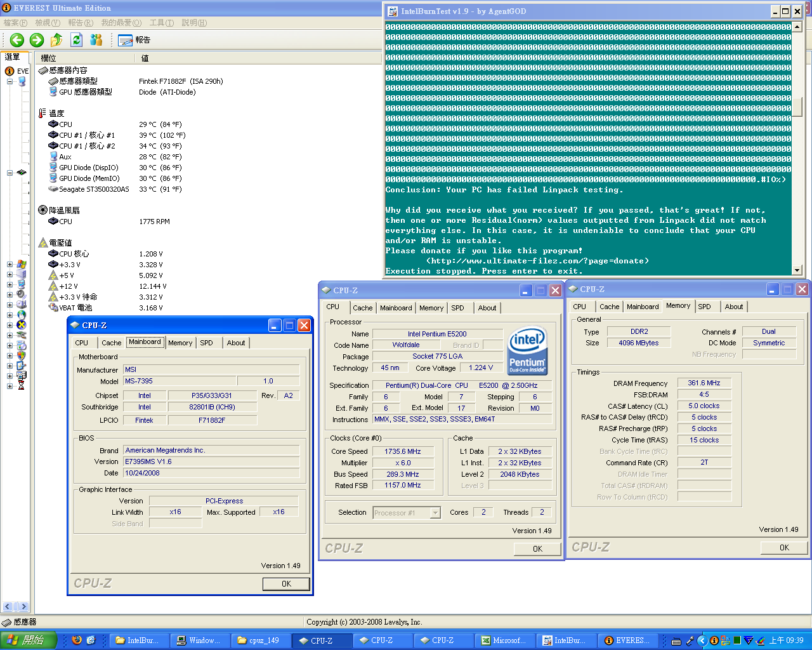
Task: Select the security shield icon in EVEREST tree
Action: [x=22, y=355]
